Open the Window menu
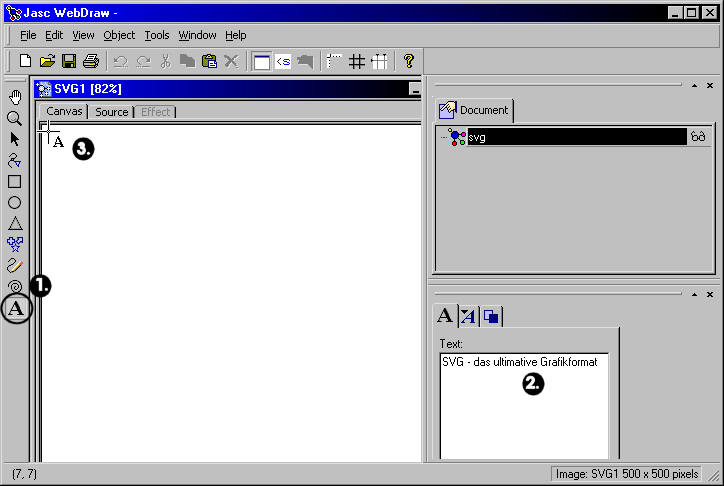 [x=197, y=35]
